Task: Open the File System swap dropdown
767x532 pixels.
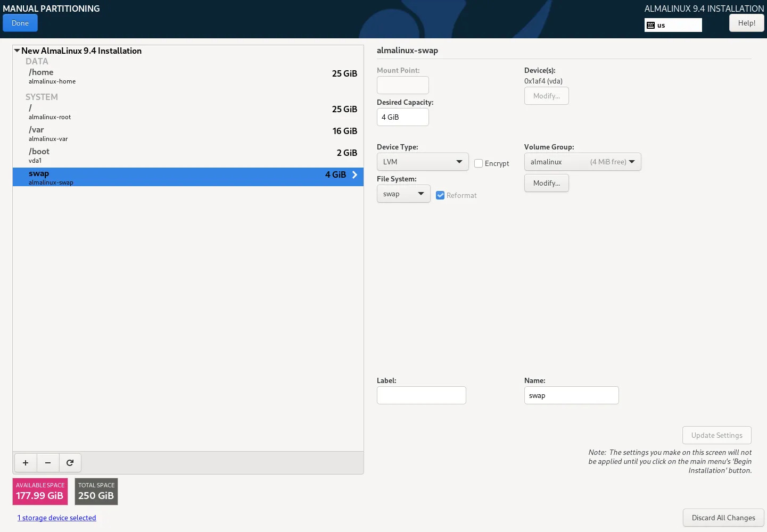Action: click(403, 194)
